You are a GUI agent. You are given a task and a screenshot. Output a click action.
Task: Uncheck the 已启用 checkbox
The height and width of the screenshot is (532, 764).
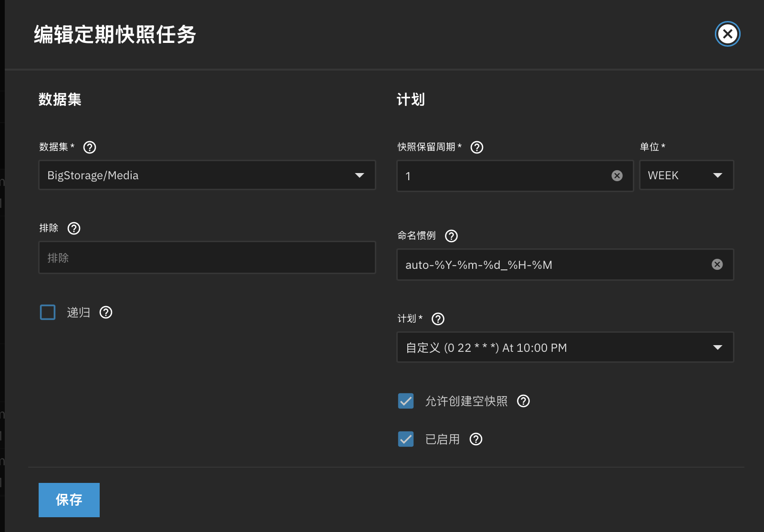(406, 439)
